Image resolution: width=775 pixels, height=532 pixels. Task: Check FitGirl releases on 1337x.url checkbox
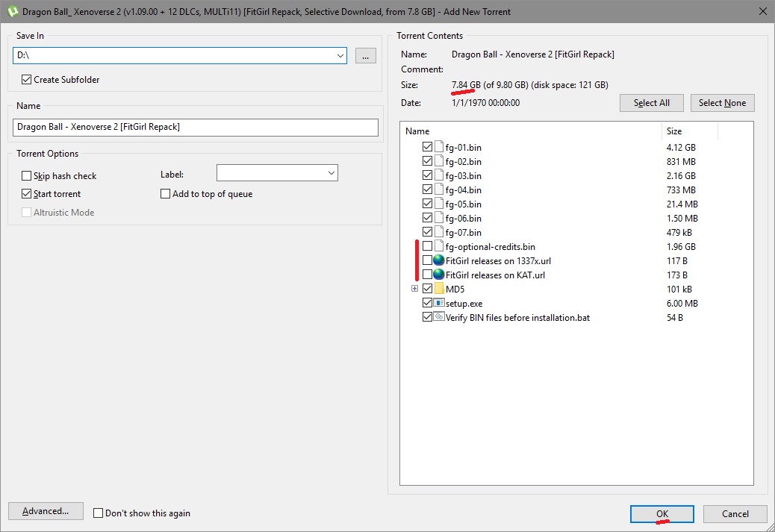pos(428,260)
